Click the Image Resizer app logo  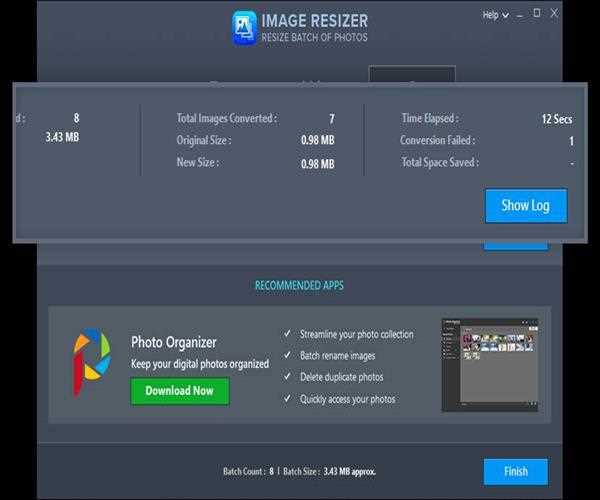(246, 27)
